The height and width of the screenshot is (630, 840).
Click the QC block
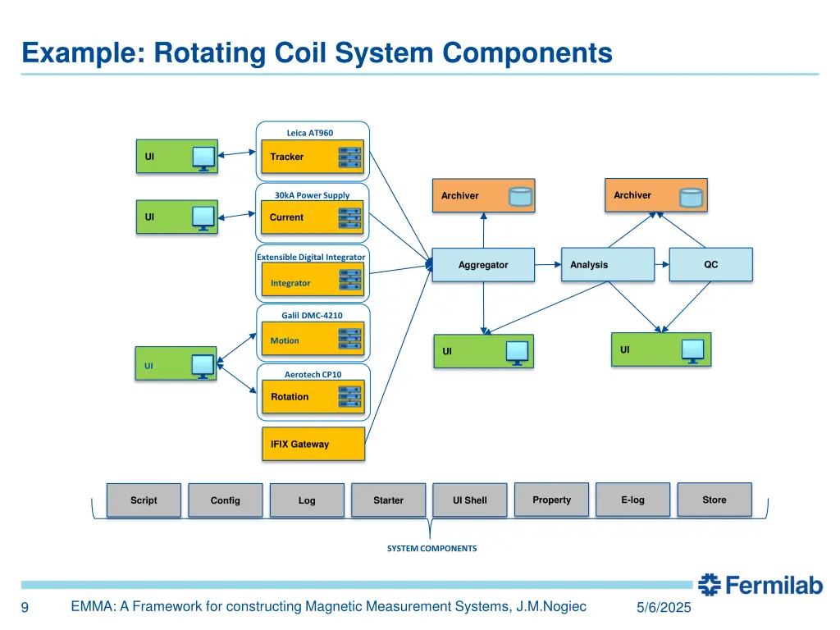[x=710, y=264]
